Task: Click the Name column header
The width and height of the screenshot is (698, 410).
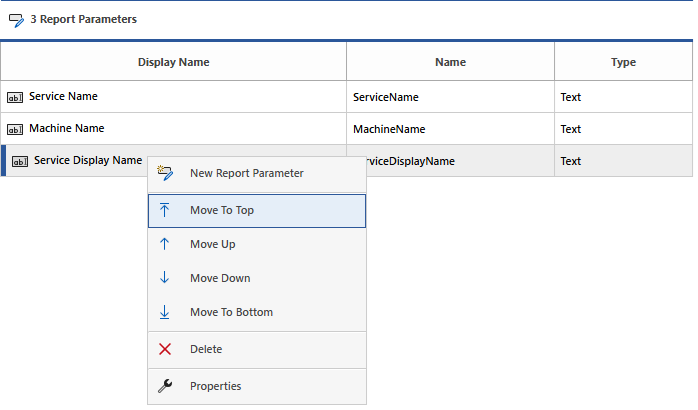Action: (450, 62)
